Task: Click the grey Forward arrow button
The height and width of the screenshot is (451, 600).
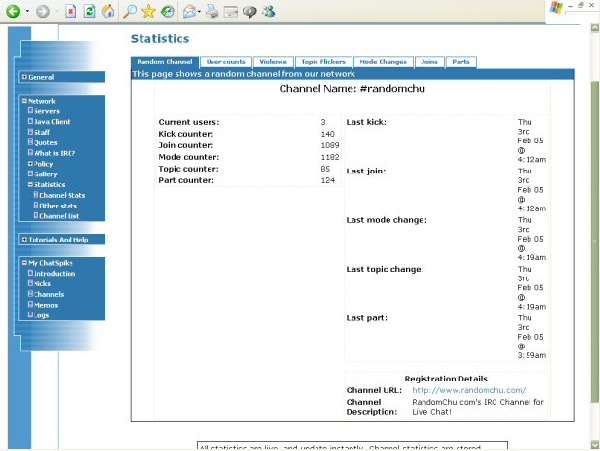Action: (x=43, y=11)
